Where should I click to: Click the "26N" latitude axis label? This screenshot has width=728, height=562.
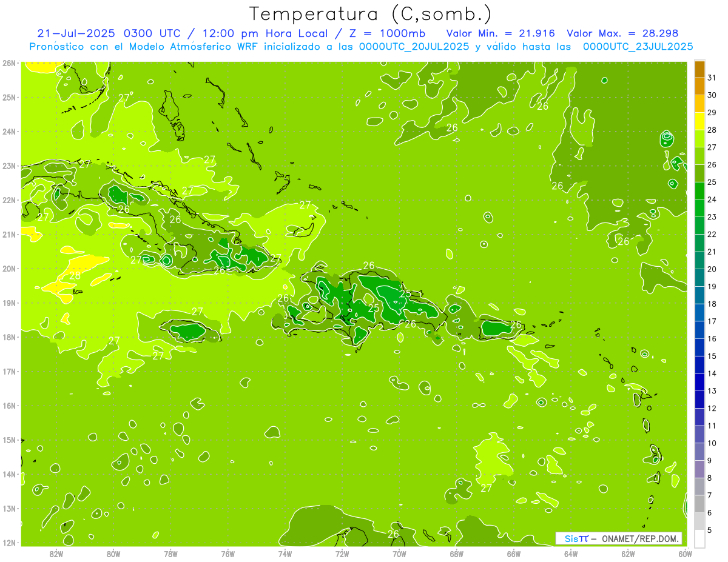click(9, 63)
